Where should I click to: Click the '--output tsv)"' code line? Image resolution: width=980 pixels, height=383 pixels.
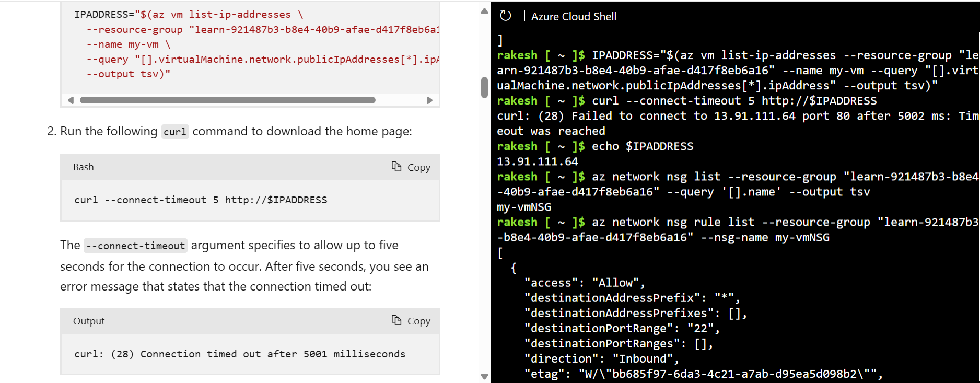click(129, 74)
